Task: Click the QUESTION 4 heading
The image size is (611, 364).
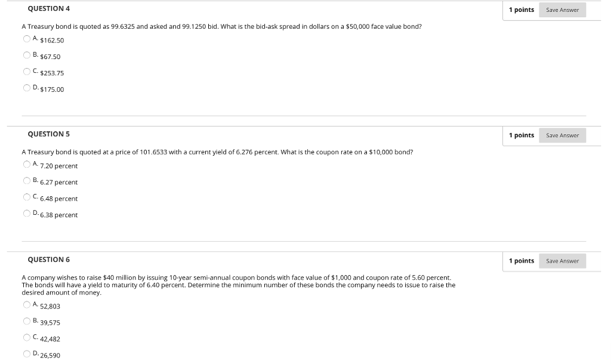Action: point(48,8)
